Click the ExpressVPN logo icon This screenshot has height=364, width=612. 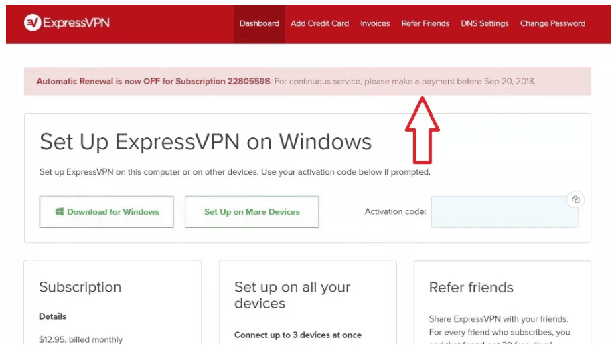point(33,23)
